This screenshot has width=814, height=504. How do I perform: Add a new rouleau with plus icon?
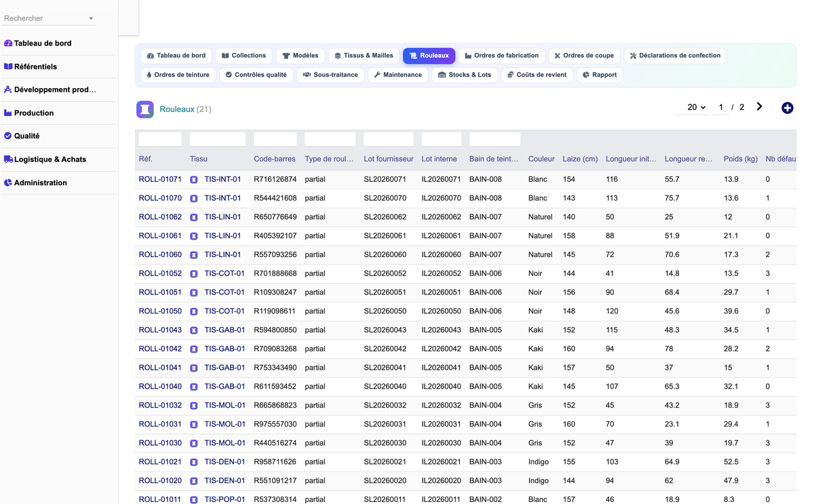click(788, 108)
